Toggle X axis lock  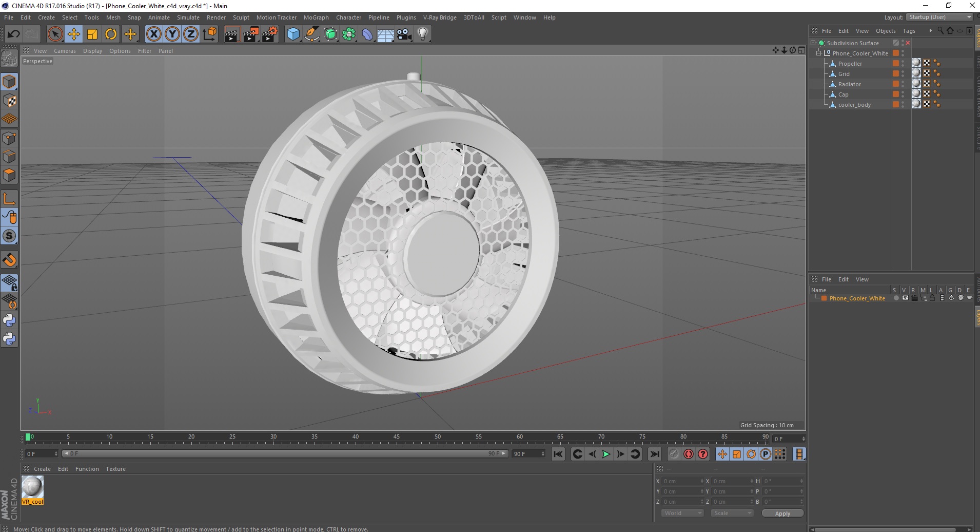153,34
